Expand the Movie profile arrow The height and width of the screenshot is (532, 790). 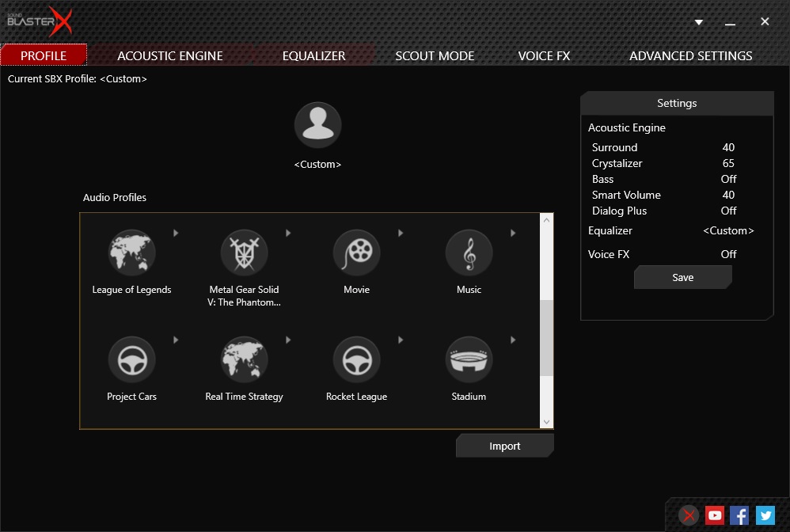coord(401,234)
